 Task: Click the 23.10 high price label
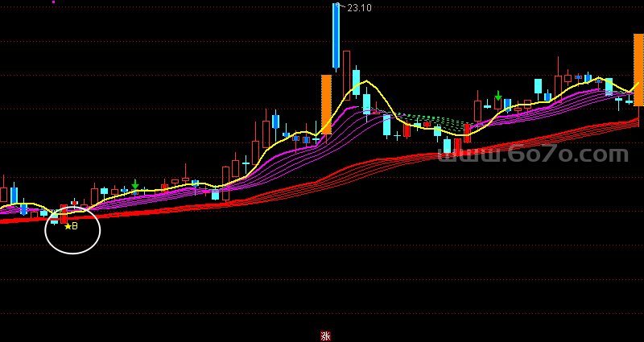coord(359,8)
